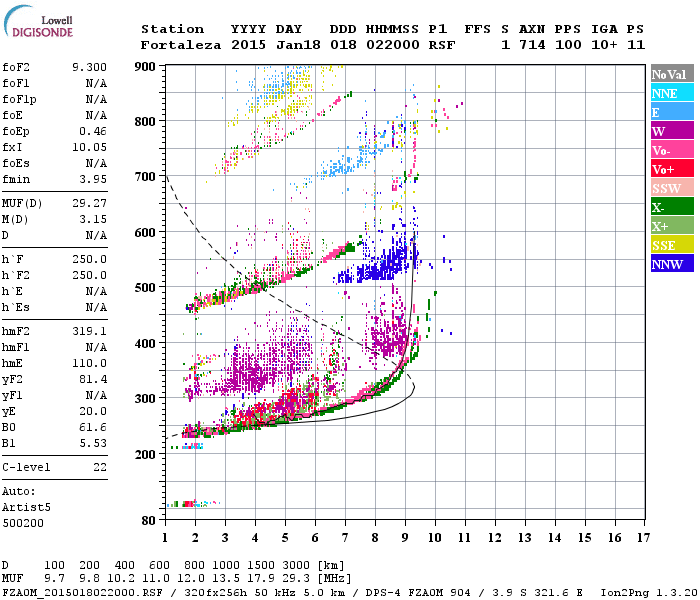Image resolution: width=700 pixels, height=600 pixels.
Task: Click the RSF program label
Action: pyautogui.click(x=442, y=45)
